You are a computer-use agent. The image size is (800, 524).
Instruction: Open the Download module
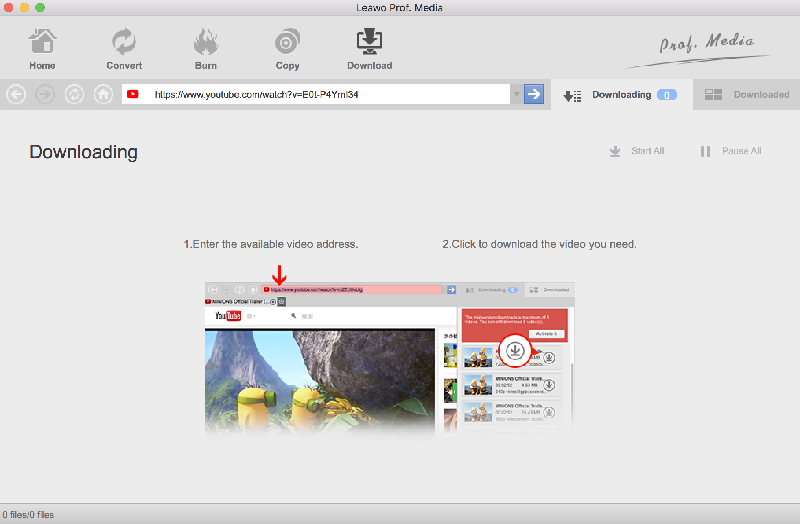tap(369, 49)
